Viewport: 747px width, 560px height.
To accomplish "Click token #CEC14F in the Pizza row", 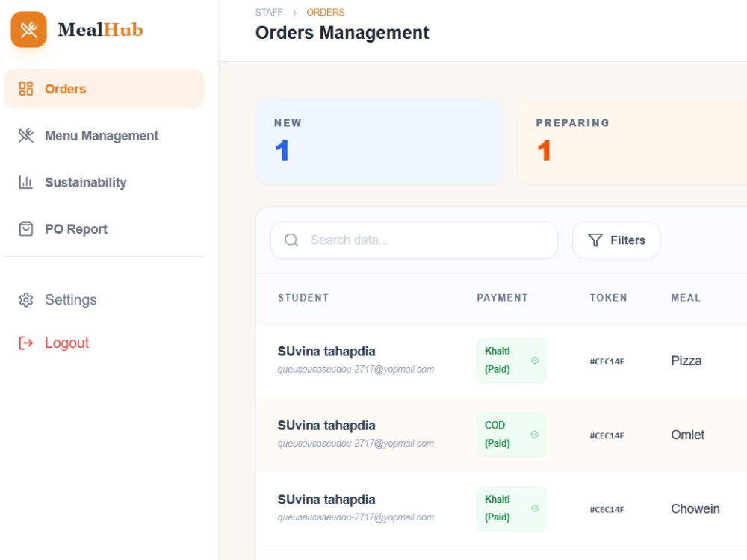I will coord(607,361).
